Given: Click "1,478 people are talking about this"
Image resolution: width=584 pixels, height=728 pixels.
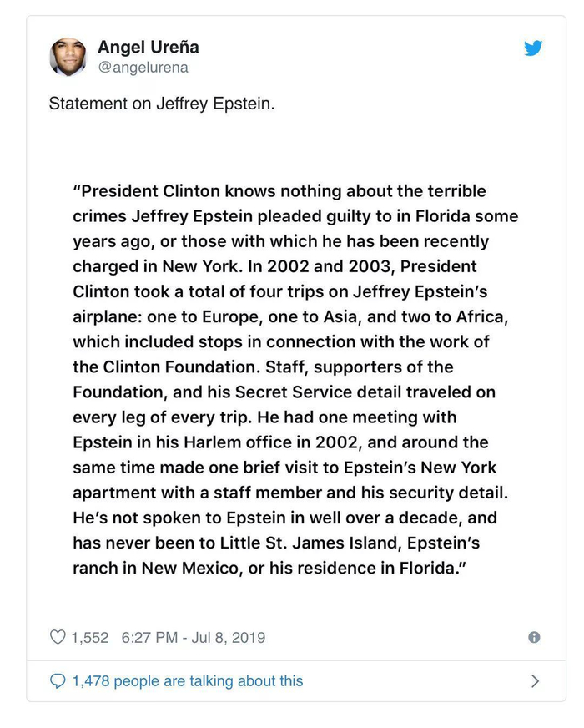Looking at the screenshot, I should (x=188, y=681).
